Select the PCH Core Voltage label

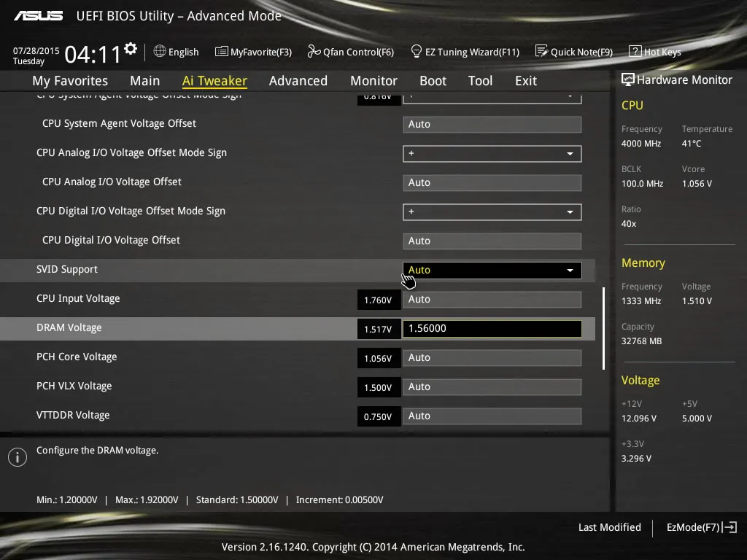[x=77, y=357]
